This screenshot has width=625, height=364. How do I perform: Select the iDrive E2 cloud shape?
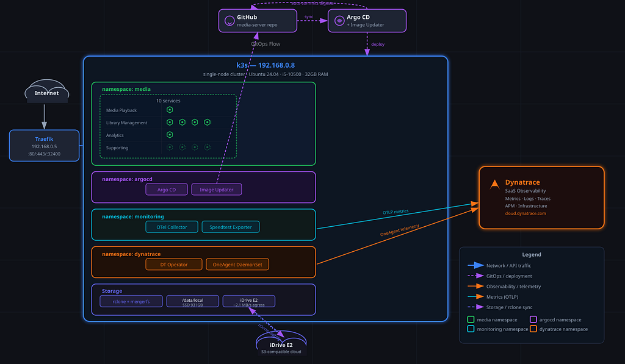tap(281, 342)
